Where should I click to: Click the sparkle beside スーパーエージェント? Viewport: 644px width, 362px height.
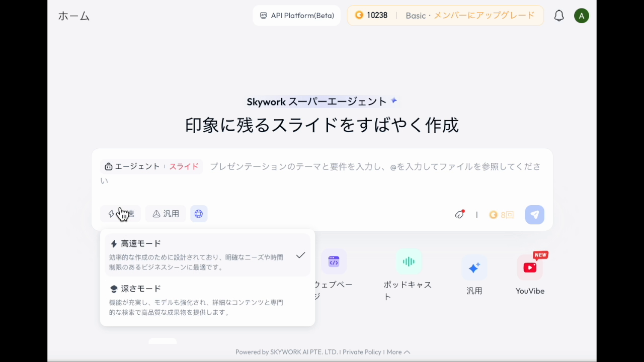click(394, 101)
